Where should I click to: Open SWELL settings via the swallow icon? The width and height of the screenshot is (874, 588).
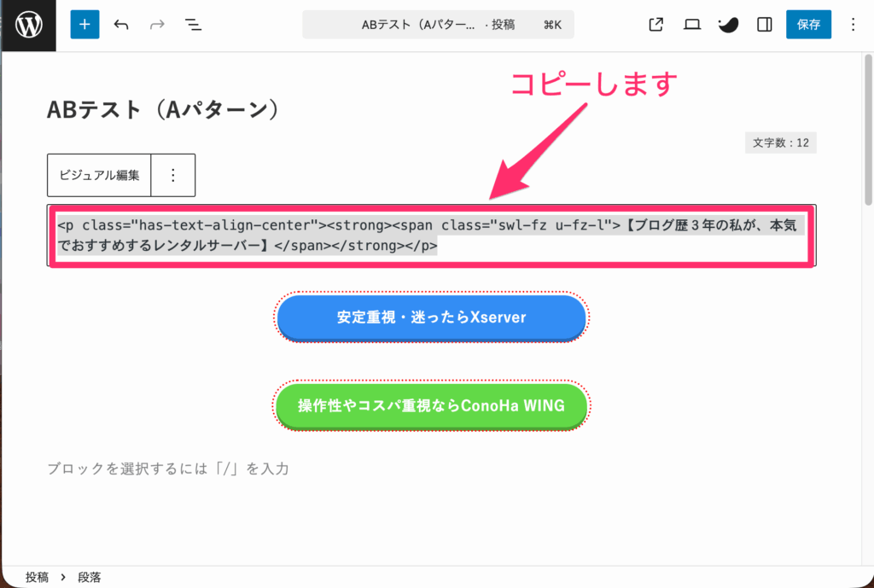click(728, 24)
